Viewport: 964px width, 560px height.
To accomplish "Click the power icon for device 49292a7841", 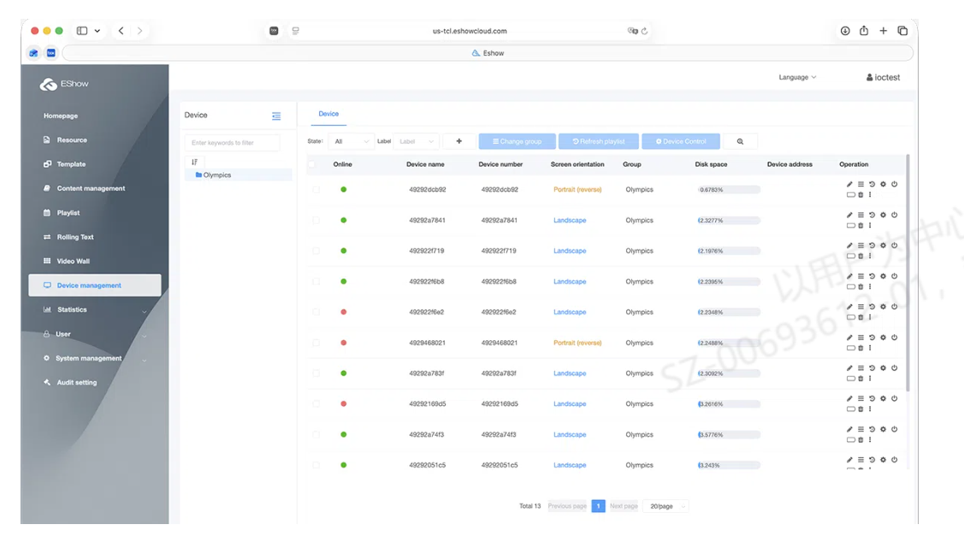I will click(895, 215).
